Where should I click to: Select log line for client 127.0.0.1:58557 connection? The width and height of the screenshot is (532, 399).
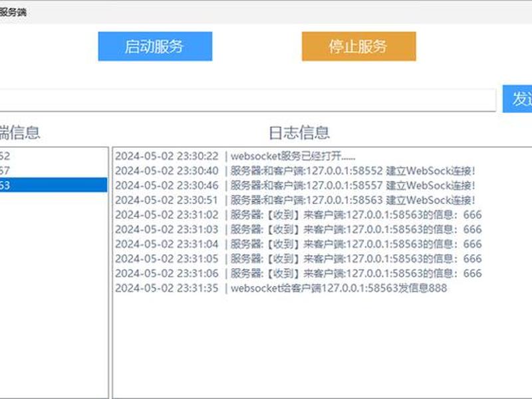295,186
